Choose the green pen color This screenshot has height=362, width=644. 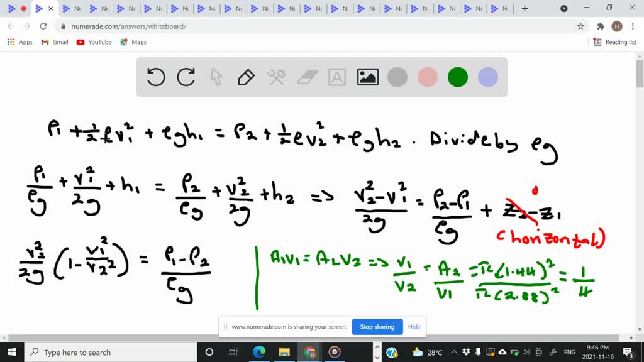pyautogui.click(x=458, y=77)
